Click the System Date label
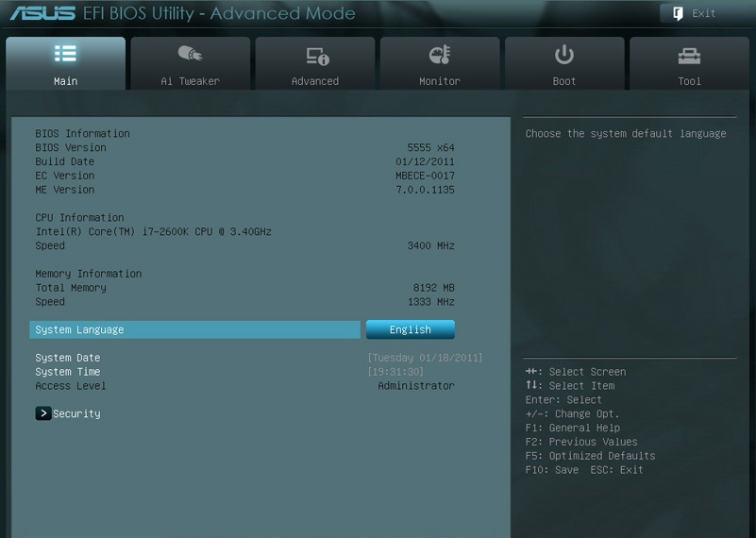The height and width of the screenshot is (538, 756). 68,358
